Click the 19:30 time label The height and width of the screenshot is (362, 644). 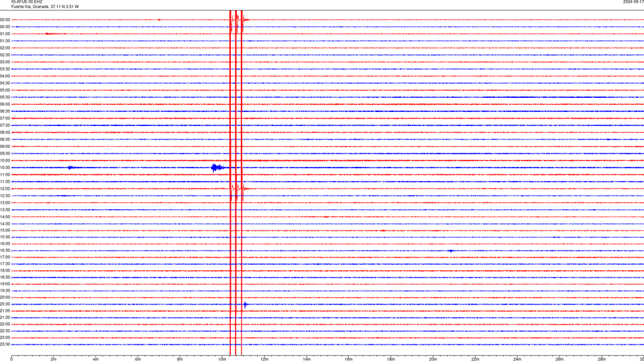click(x=5, y=290)
